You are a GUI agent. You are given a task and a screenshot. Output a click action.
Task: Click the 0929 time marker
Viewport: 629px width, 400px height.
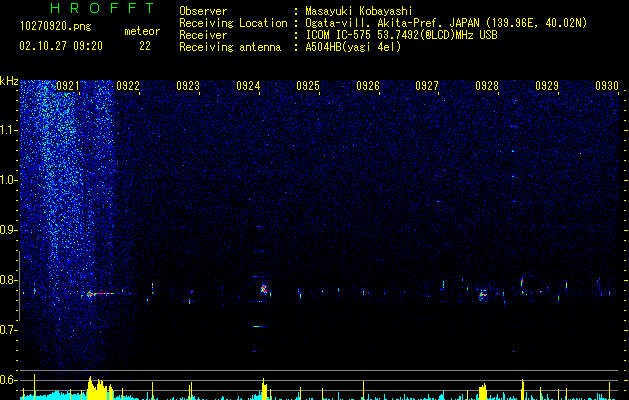(547, 86)
